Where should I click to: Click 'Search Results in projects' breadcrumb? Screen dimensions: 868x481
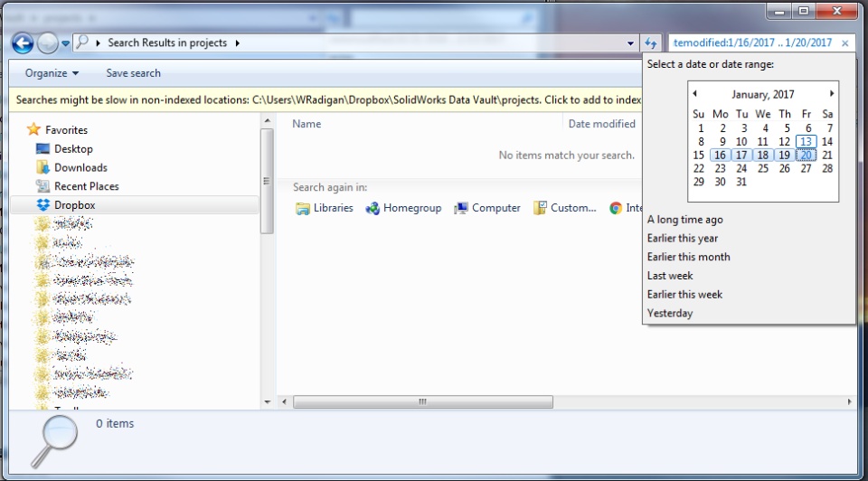167,42
